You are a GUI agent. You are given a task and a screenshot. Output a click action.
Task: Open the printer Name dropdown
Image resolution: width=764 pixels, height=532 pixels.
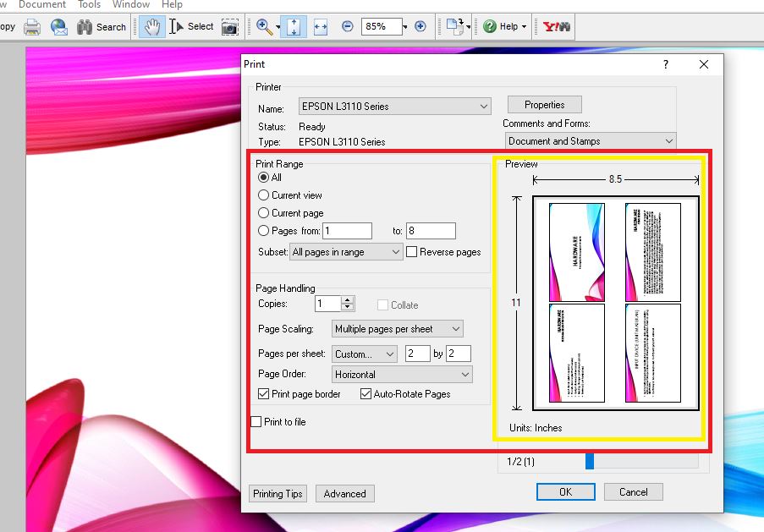point(394,107)
